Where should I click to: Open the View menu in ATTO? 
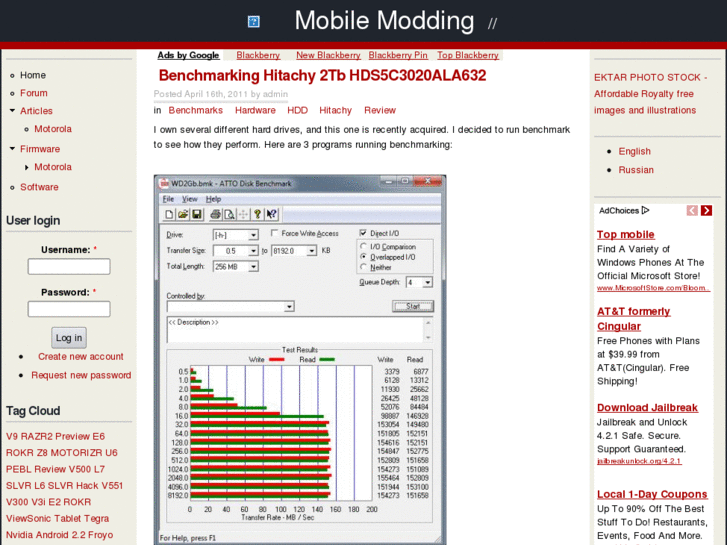[190, 199]
